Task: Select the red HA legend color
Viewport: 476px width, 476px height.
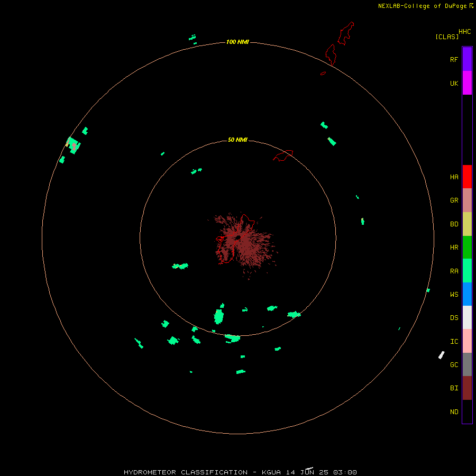Action: (x=467, y=177)
